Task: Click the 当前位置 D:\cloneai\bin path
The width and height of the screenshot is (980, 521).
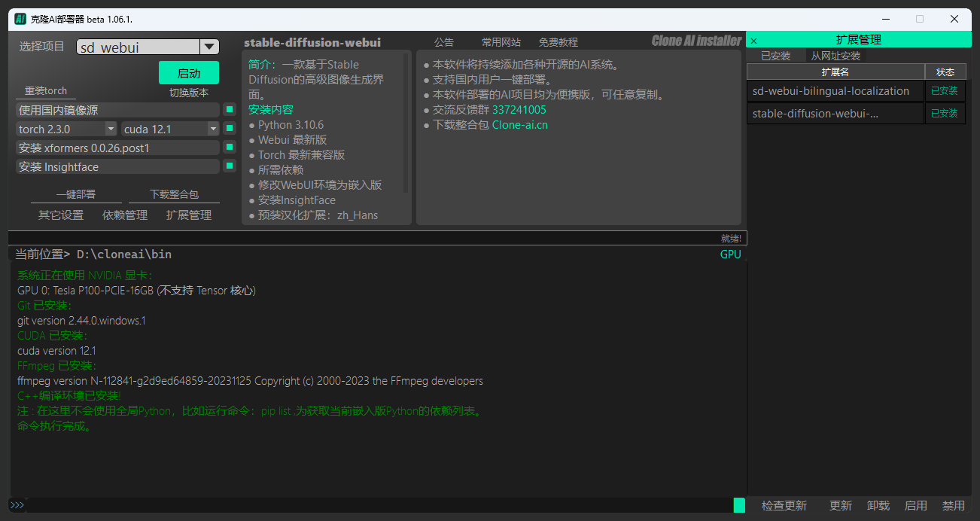Action: pos(93,254)
